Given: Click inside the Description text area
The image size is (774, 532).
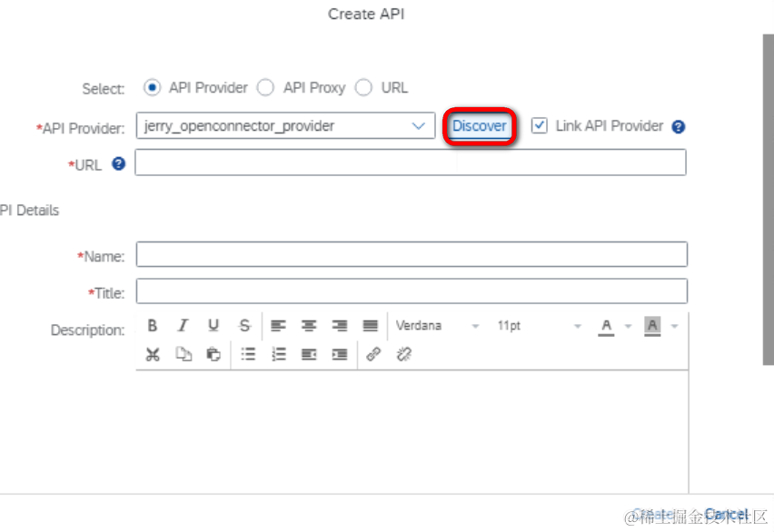Looking at the screenshot, I should pos(412,432).
